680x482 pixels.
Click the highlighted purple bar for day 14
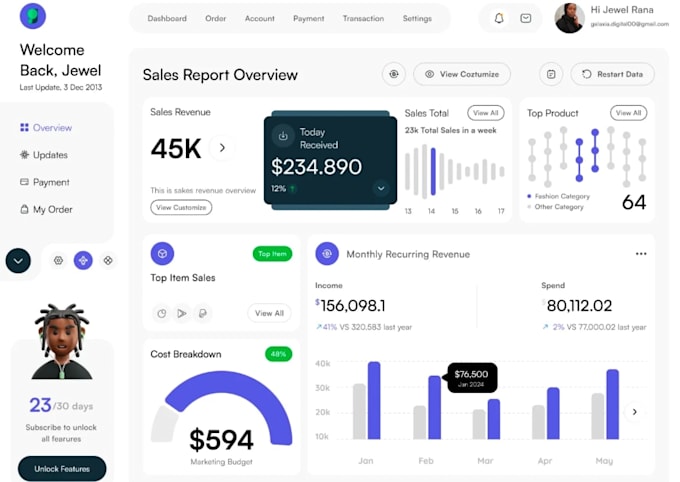coord(433,171)
